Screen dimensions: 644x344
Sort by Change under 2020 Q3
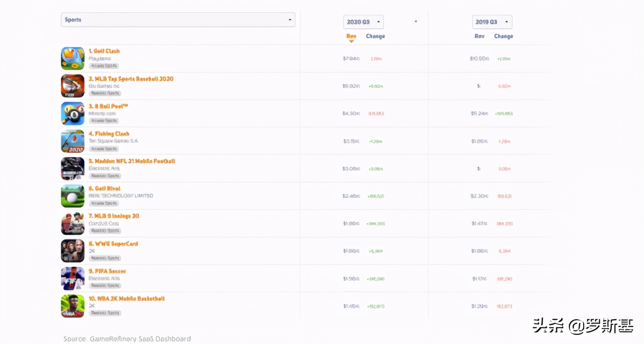[x=375, y=36]
